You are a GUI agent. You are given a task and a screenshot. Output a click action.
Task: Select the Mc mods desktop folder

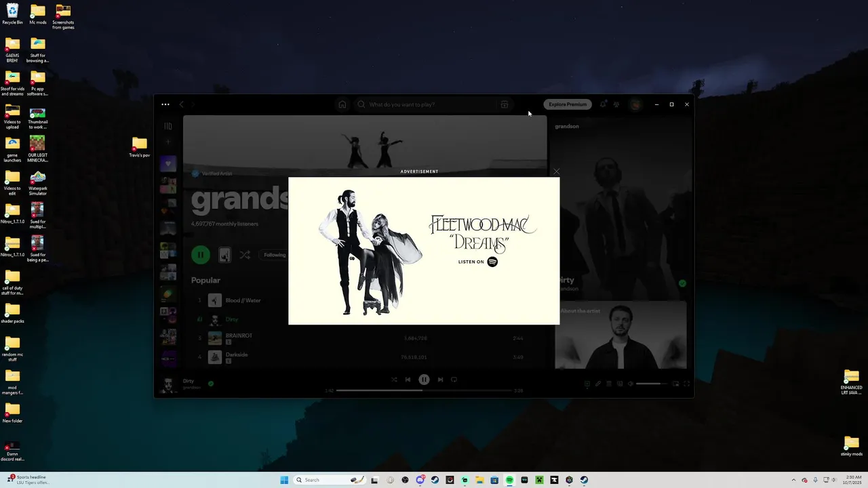(38, 15)
